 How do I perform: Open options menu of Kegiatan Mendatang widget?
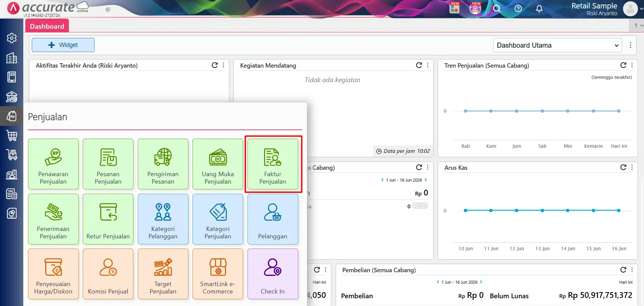[x=428, y=65]
